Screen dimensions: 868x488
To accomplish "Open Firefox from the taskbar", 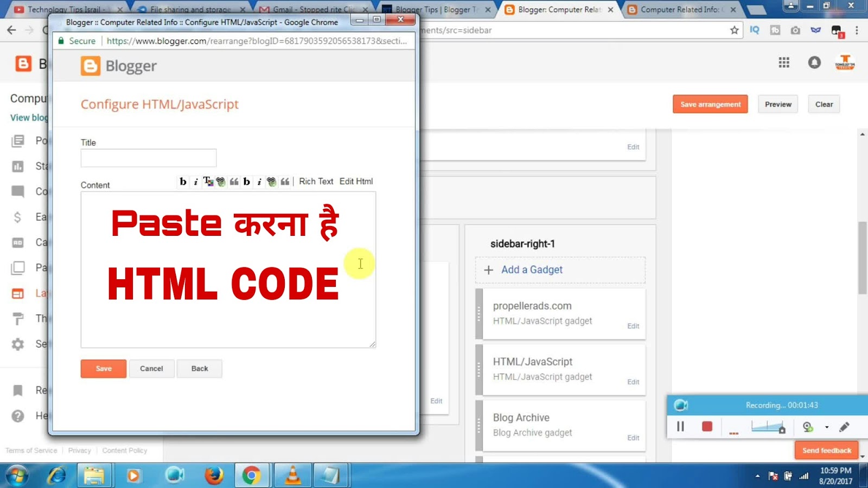I will pyautogui.click(x=214, y=476).
